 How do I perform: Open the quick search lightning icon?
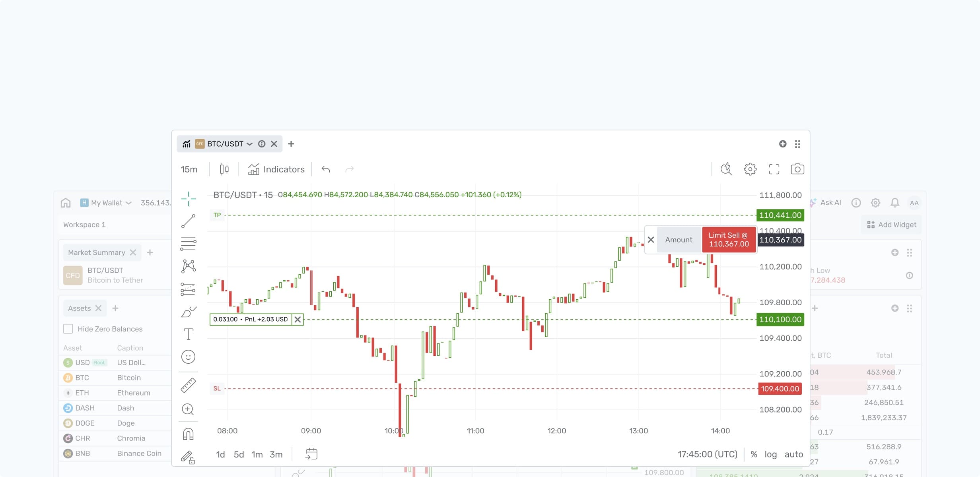click(x=726, y=169)
